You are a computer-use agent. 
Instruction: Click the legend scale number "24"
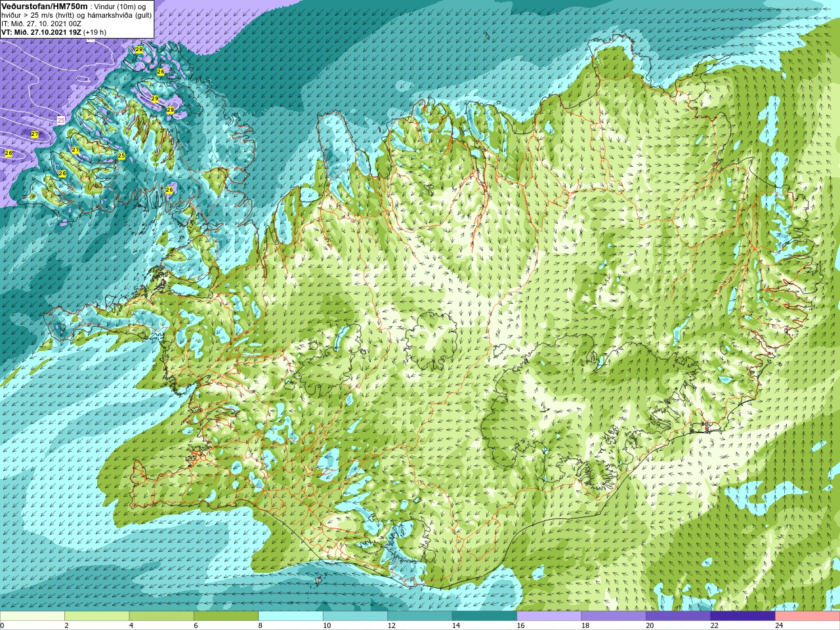779,625
